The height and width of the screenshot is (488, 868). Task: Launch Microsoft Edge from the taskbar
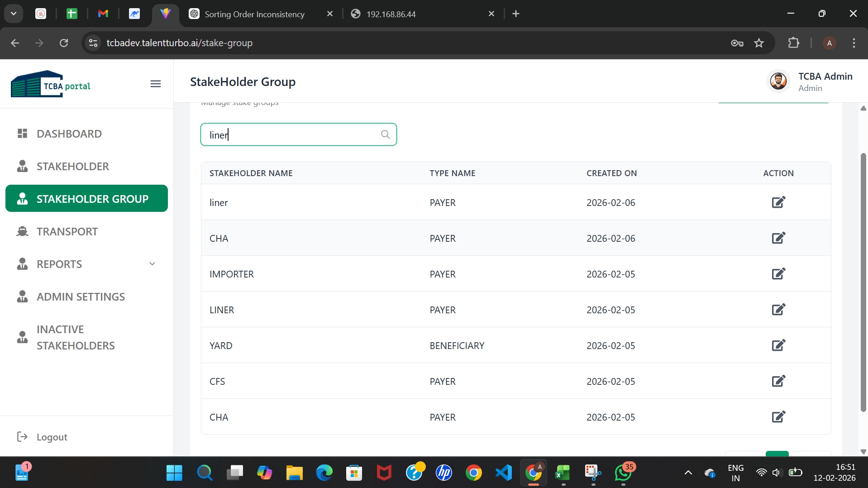tap(324, 473)
